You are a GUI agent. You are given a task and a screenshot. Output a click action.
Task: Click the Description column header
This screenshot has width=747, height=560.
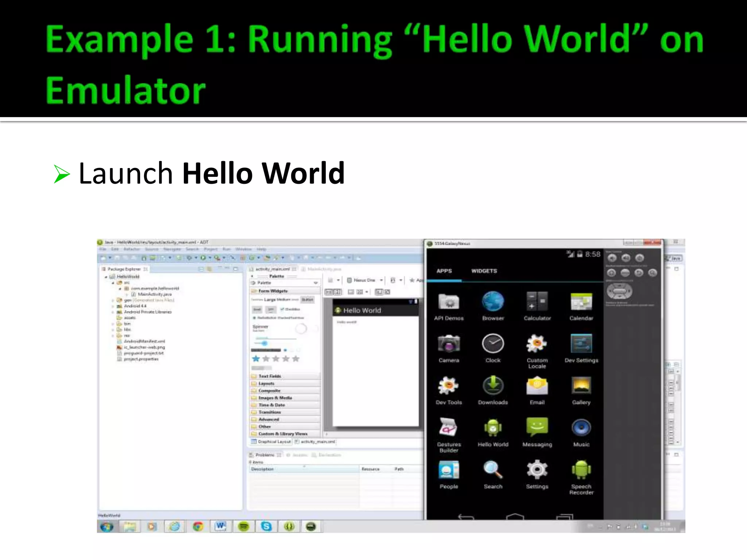304,469
